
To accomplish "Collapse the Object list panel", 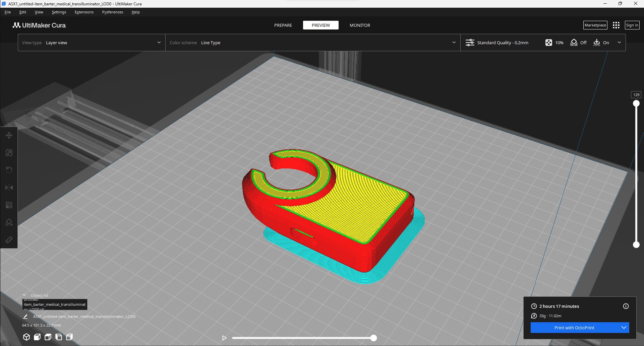I will point(24,295).
